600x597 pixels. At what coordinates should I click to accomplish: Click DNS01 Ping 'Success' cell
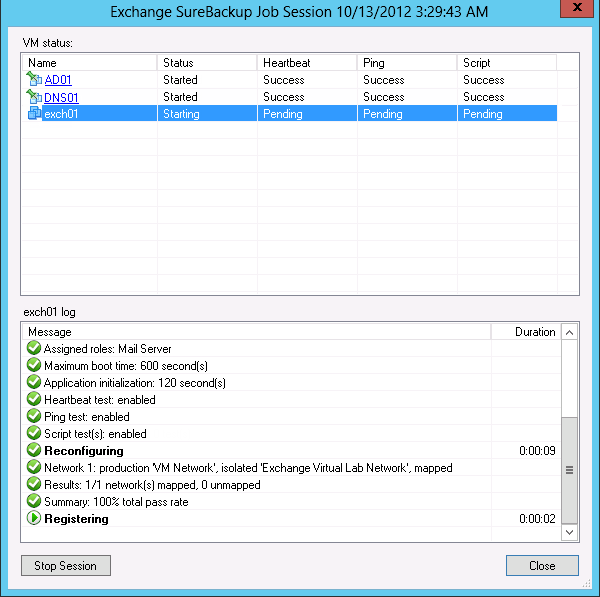click(407, 97)
